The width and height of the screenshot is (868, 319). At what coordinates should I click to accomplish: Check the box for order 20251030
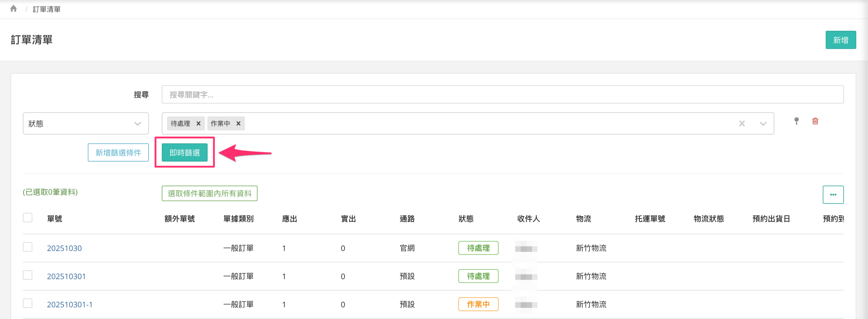click(28, 247)
